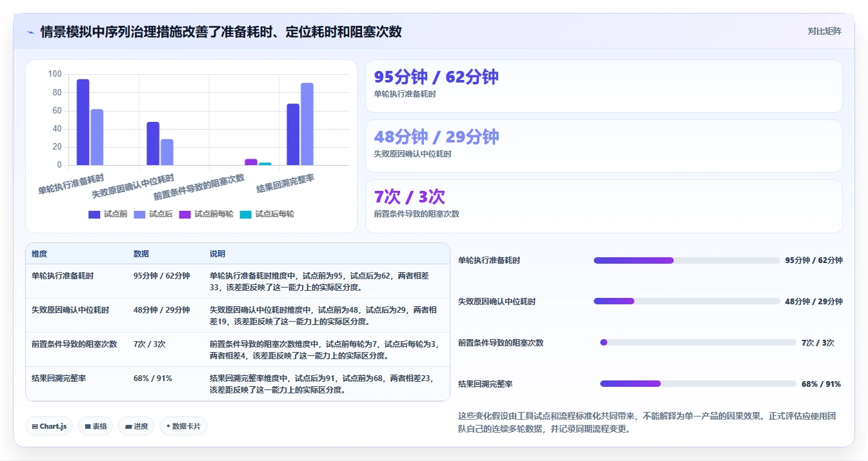This screenshot has height=461, width=868.
Task: Click the chart x-axis label 失败原因确认中位耗时
Action: tap(133, 186)
